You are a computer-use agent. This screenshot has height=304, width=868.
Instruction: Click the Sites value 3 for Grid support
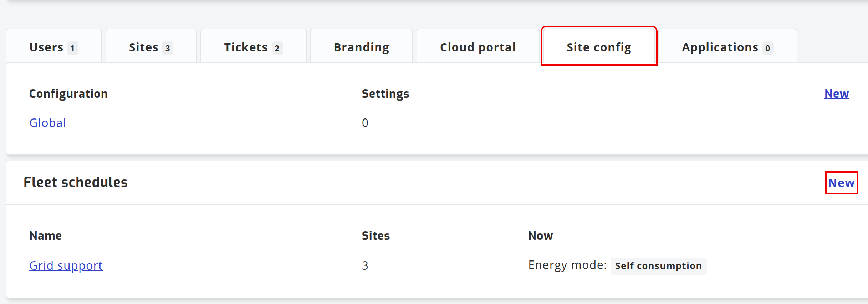click(365, 265)
